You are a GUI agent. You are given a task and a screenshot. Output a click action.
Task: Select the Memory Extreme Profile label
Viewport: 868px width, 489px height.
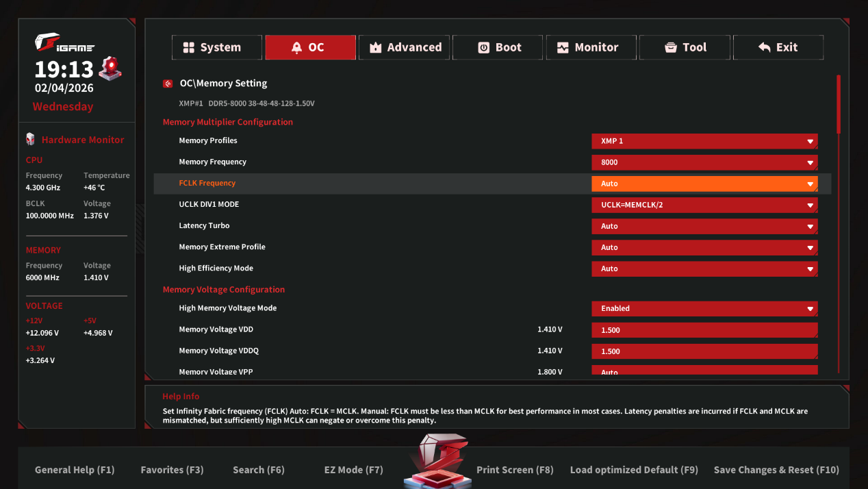[222, 247]
